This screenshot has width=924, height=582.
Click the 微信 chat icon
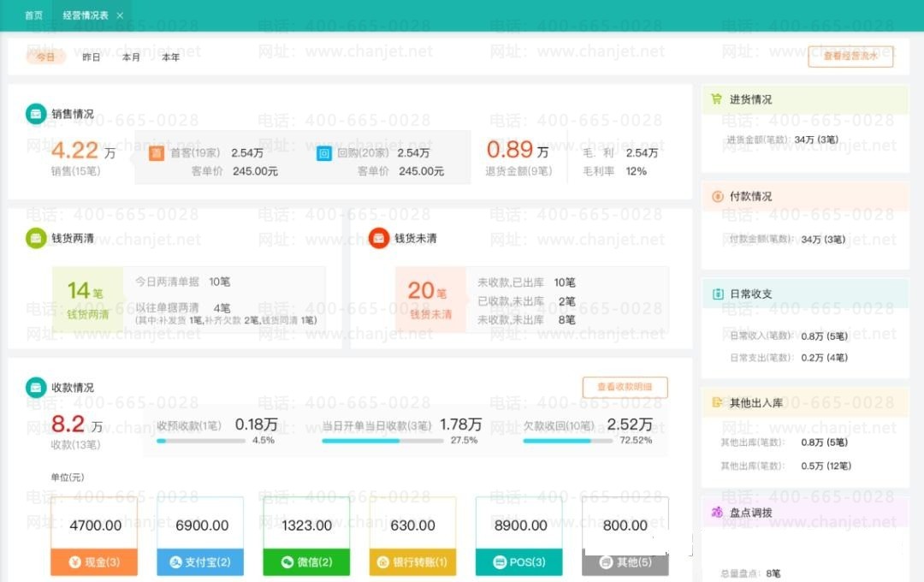(287, 562)
